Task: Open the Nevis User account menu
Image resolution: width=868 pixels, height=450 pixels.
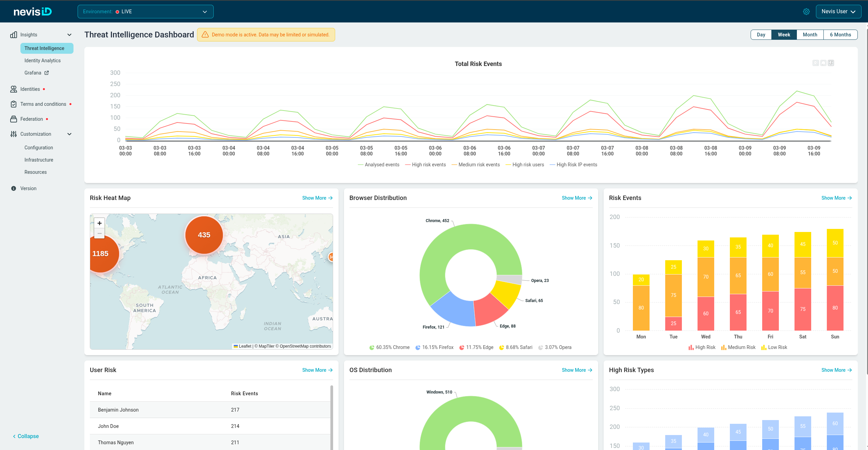Action: 838,12
